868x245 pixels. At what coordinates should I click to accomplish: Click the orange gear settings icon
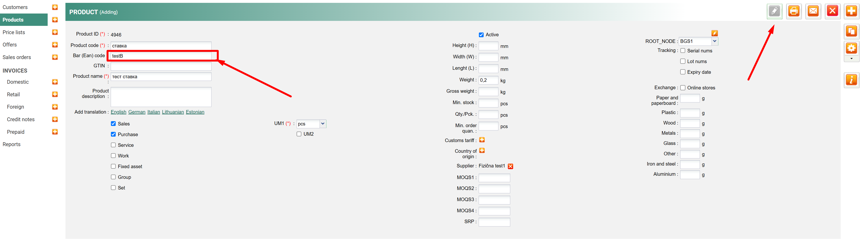[x=851, y=49]
